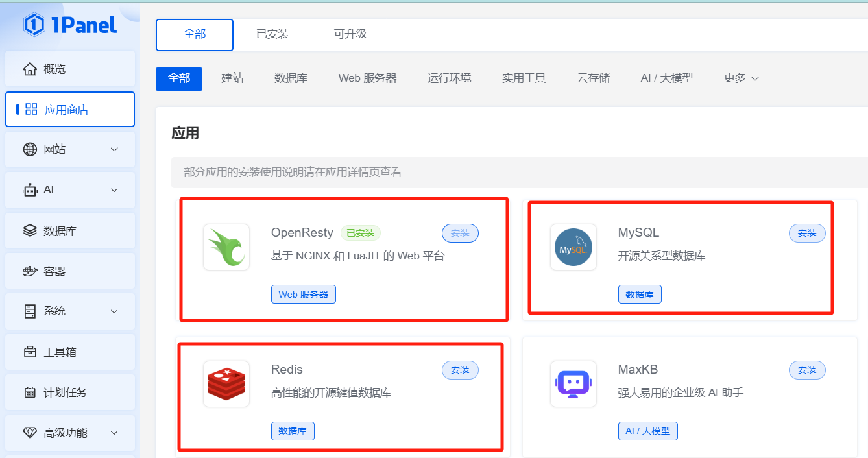The height and width of the screenshot is (458, 868).
Task: Click the robot icon beside AI
Action: tap(30, 190)
